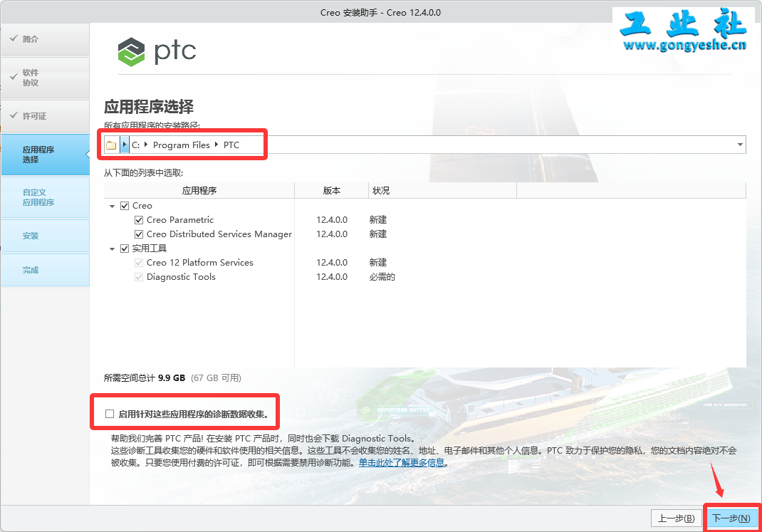Viewport: 762px width, 532px height.
Task: Expand root arrow next to folder icon
Action: [x=125, y=145]
